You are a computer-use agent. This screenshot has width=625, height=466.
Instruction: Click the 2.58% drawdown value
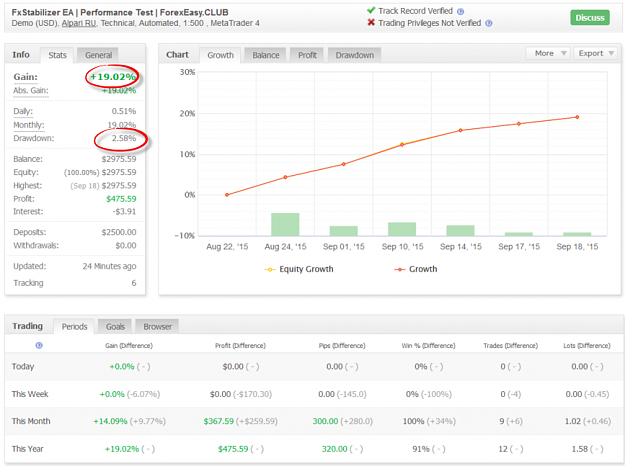pos(124,138)
